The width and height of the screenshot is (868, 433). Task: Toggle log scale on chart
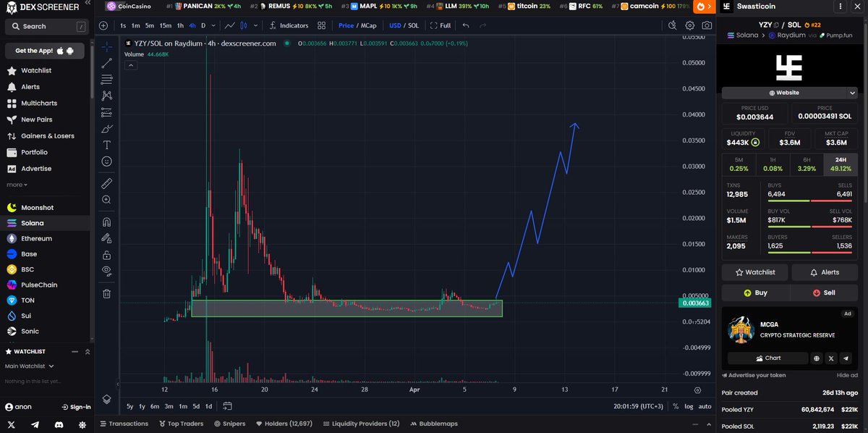point(689,406)
